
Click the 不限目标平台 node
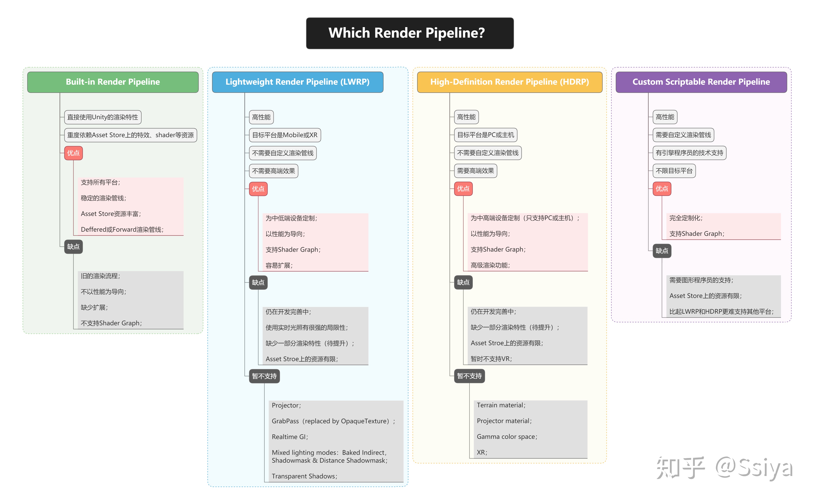pos(674,171)
